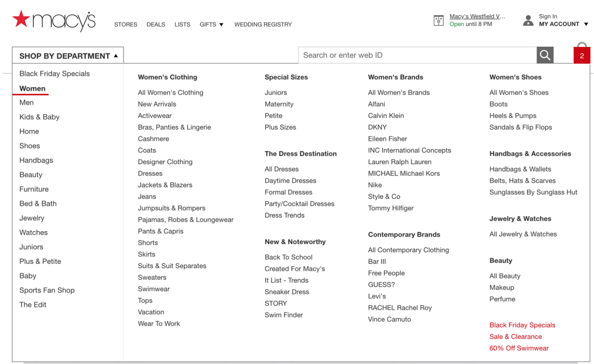The height and width of the screenshot is (364, 594).
Task: Open Maternity under Special Sizes
Action: click(x=279, y=104)
